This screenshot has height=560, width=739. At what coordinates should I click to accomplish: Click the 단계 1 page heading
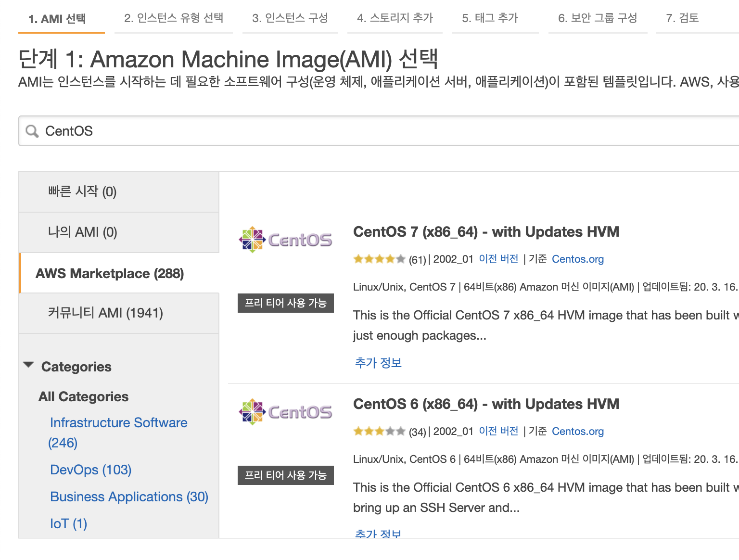[228, 59]
